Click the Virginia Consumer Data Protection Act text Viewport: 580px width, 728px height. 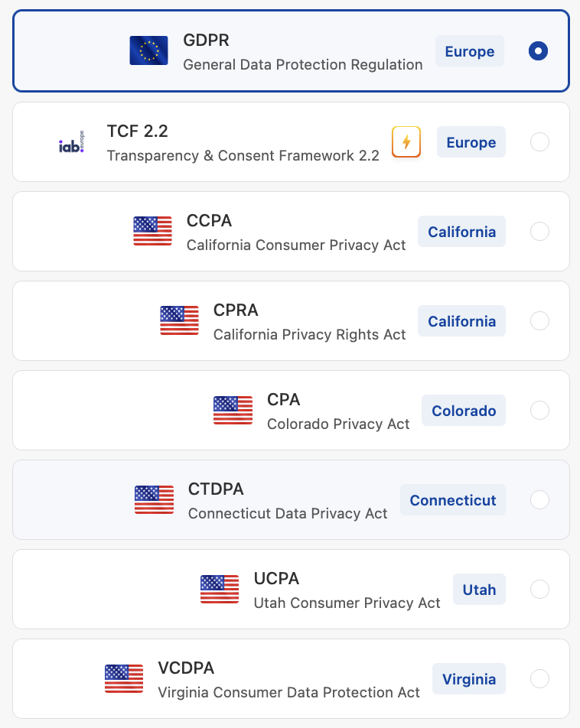click(288, 692)
